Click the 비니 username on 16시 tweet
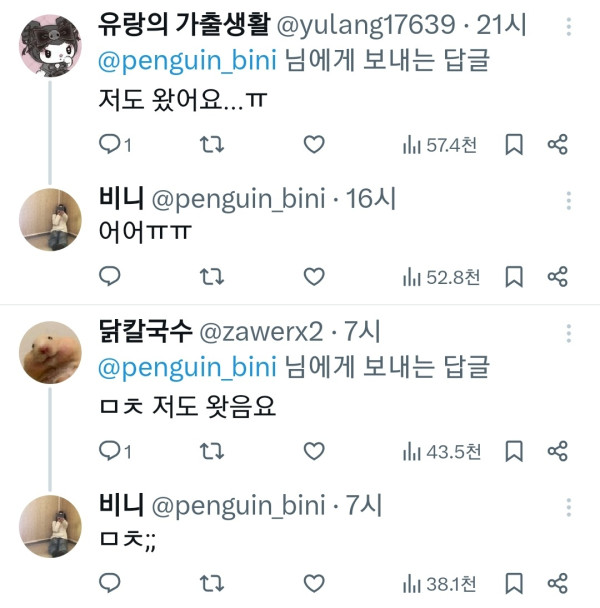This screenshot has width=600, height=608. 122,198
